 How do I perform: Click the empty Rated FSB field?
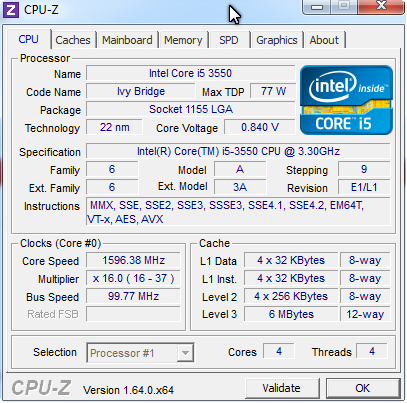(133, 314)
